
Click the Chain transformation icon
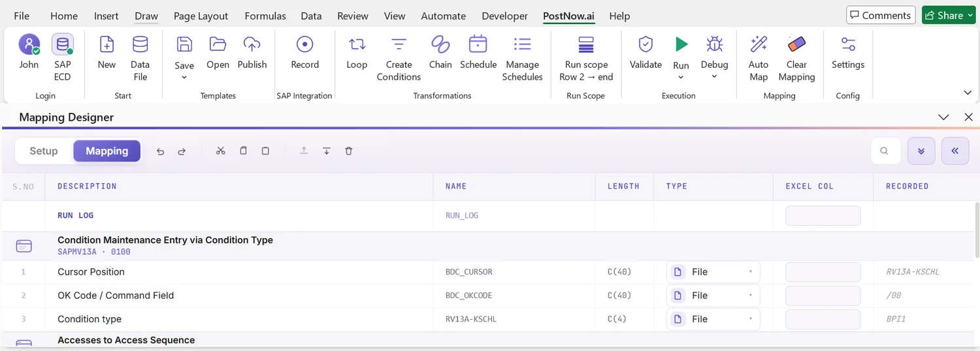440,44
